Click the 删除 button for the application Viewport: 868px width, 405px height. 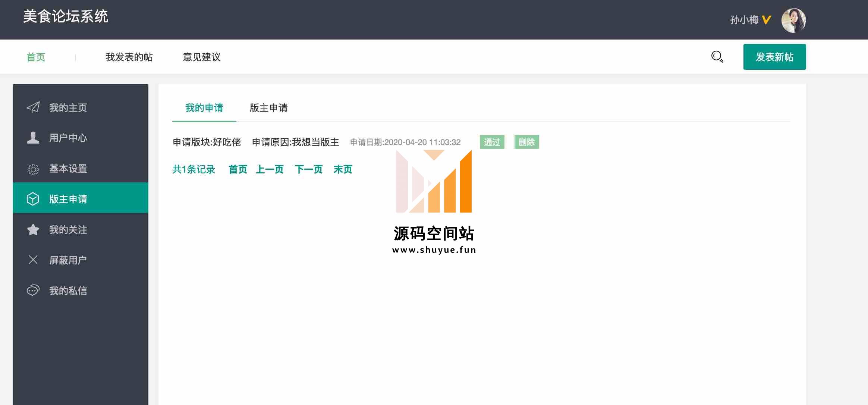[526, 142]
